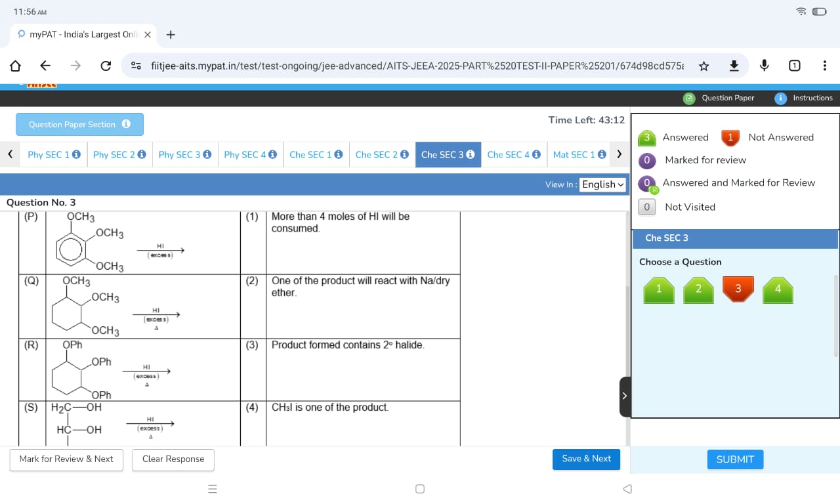The width and height of the screenshot is (840, 504).
Task: Click the Not Answered count badge
Action: pyautogui.click(x=730, y=137)
